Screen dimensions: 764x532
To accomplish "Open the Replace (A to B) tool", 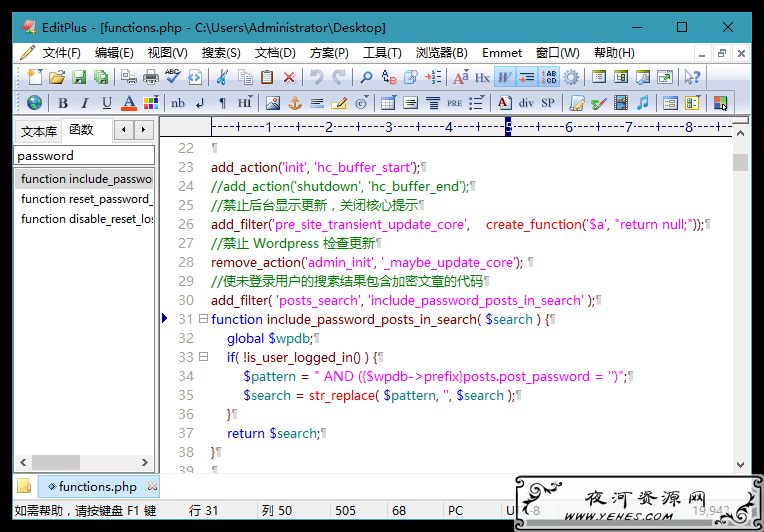I will 389,77.
